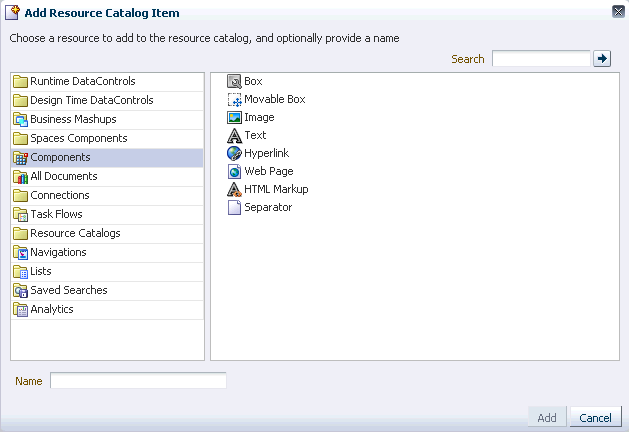Open Connections label
Viewport: 629px width, 432px height.
pos(60,195)
